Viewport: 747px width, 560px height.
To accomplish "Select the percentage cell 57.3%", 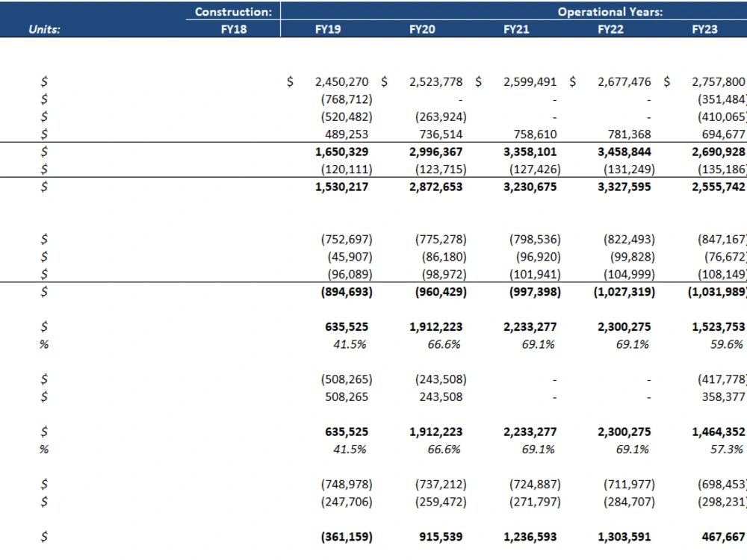I will coord(727,449).
